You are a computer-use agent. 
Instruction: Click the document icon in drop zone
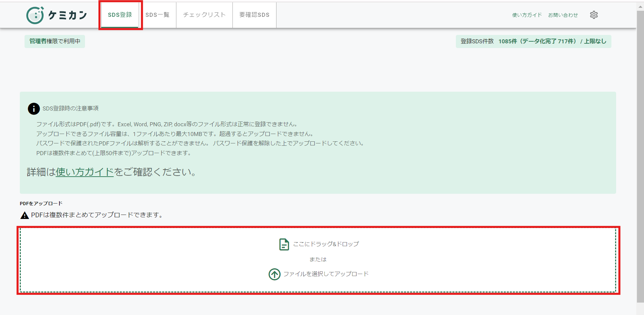click(x=284, y=244)
